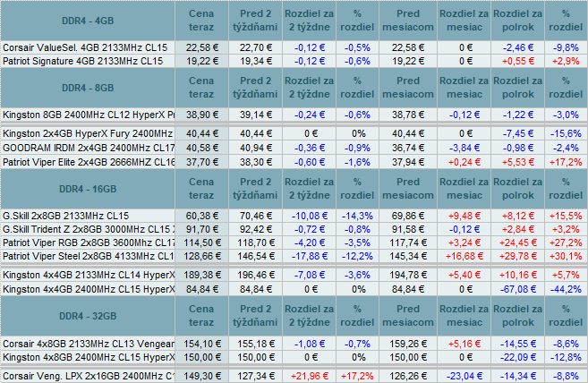The image size is (588, 383).
Task: Click the +30,1% half-year percent
Action: 566,257
